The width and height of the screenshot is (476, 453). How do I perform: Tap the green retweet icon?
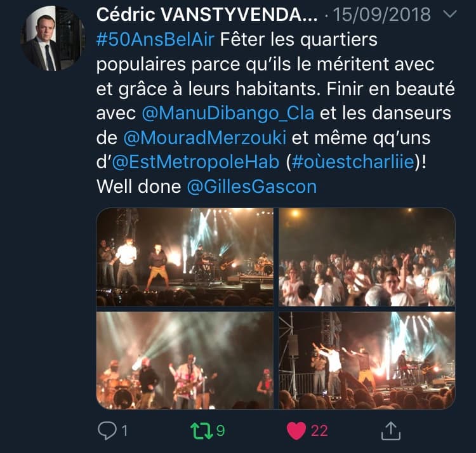[202, 431]
